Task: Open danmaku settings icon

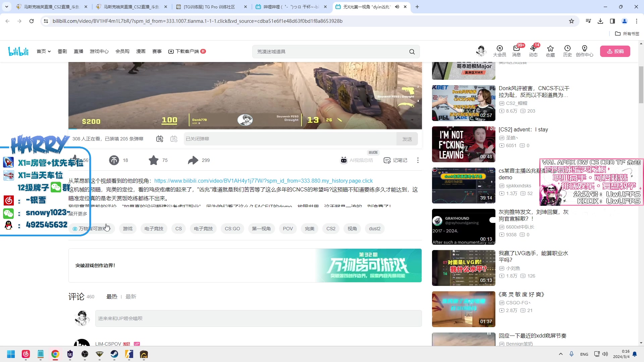Action: pos(174,139)
